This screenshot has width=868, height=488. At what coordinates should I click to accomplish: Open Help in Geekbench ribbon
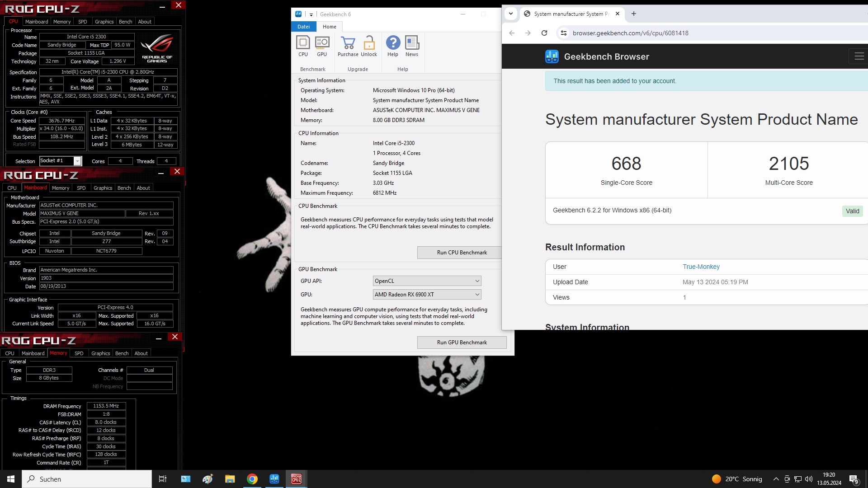click(x=393, y=46)
